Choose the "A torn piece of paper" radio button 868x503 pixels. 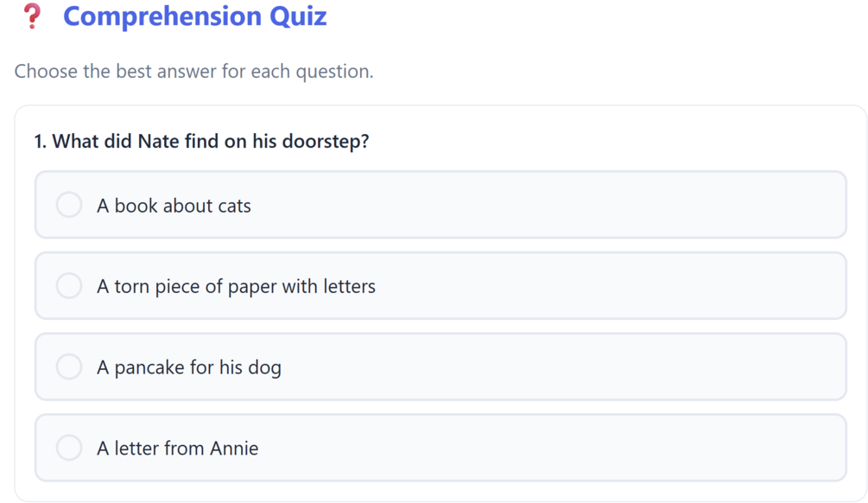point(69,286)
